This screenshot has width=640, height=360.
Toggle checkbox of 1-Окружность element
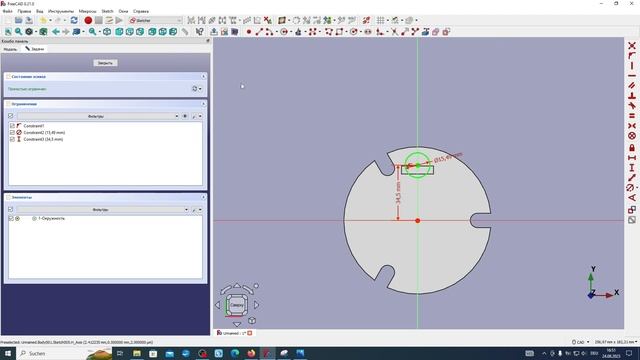click(x=11, y=218)
